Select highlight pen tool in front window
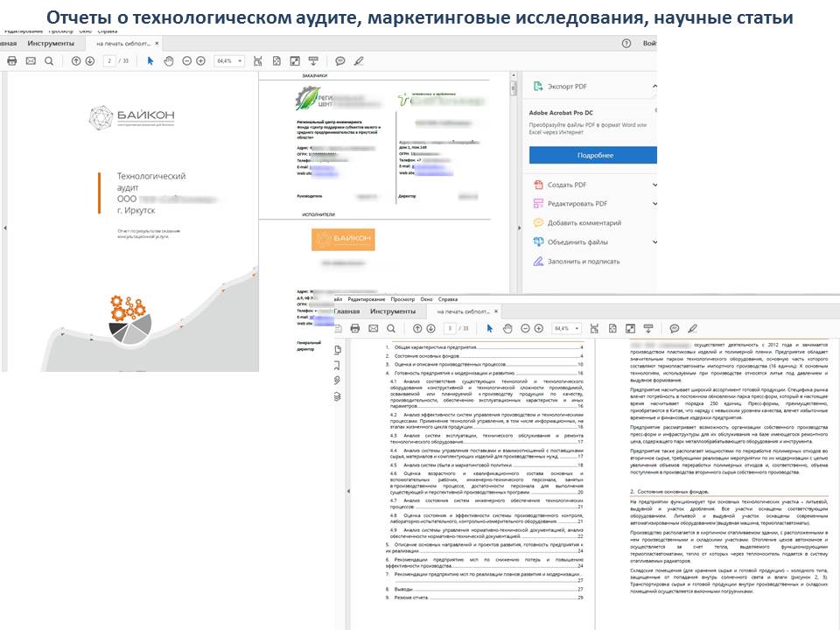Viewport: 840px width, 630px height. (x=693, y=328)
